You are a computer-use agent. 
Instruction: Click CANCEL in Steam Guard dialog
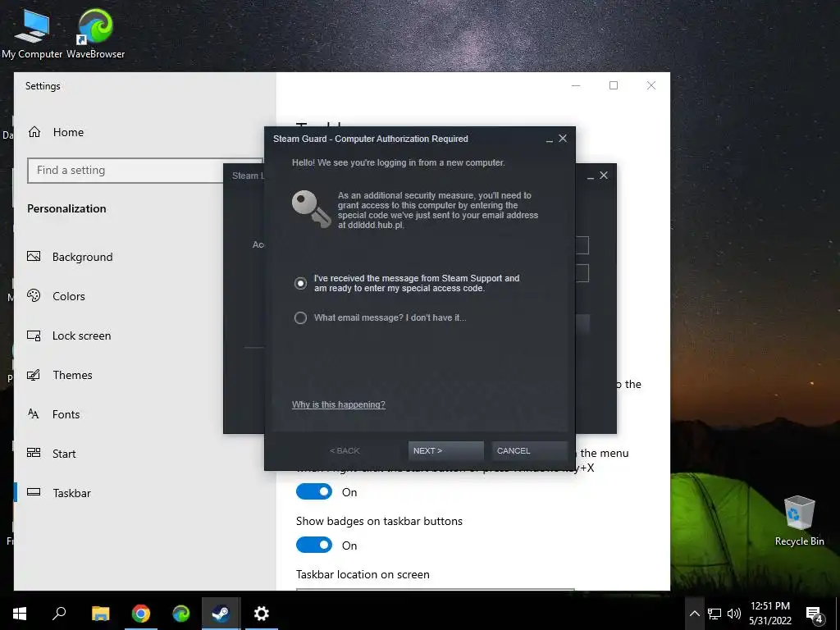coord(529,450)
